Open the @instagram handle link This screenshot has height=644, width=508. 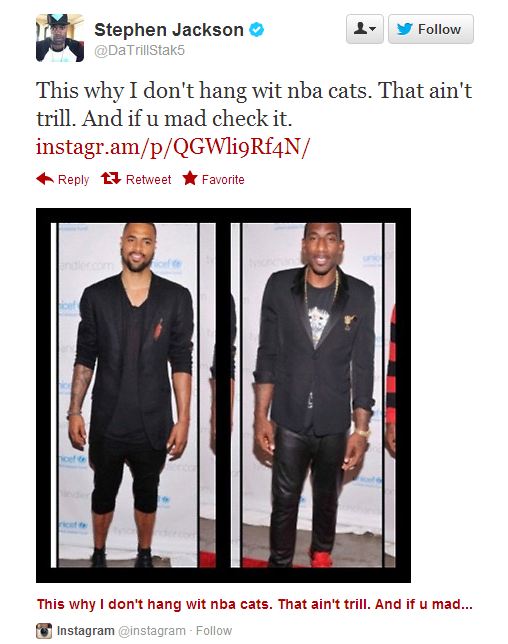point(152,630)
